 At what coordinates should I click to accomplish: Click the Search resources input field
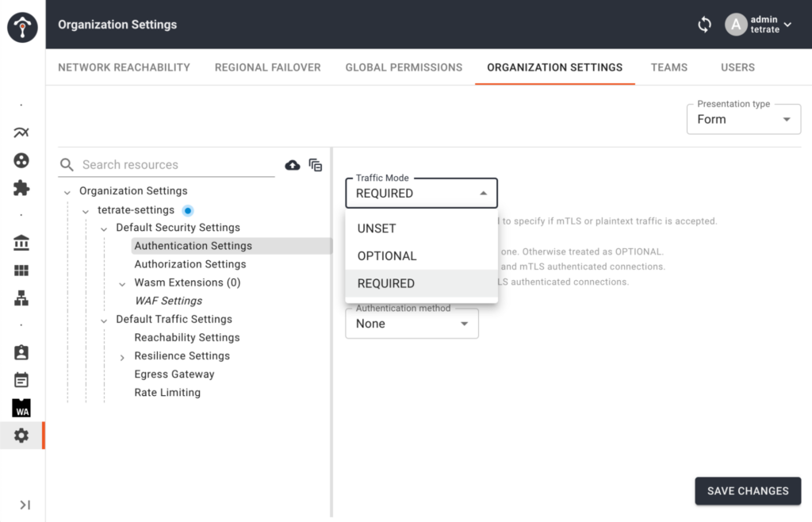tap(176, 165)
